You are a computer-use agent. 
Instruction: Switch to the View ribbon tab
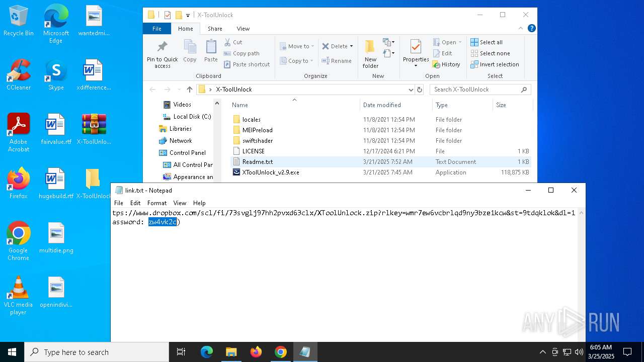pyautogui.click(x=243, y=29)
